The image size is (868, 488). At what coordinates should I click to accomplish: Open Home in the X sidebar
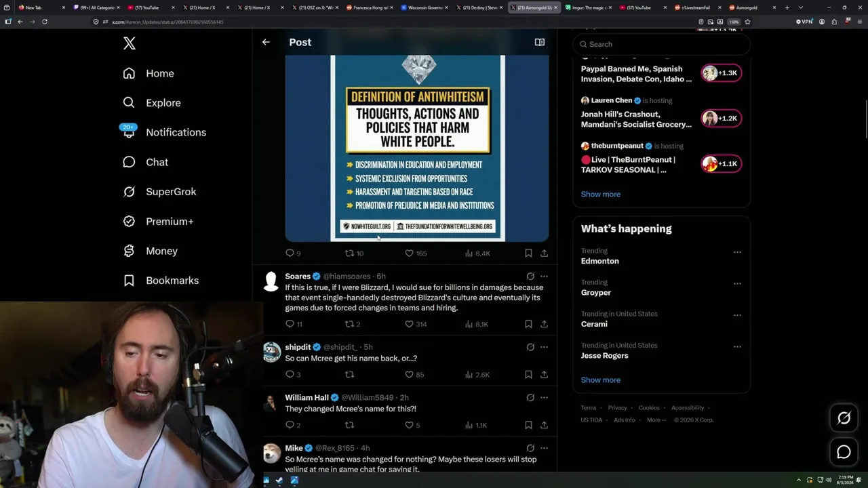(x=149, y=73)
